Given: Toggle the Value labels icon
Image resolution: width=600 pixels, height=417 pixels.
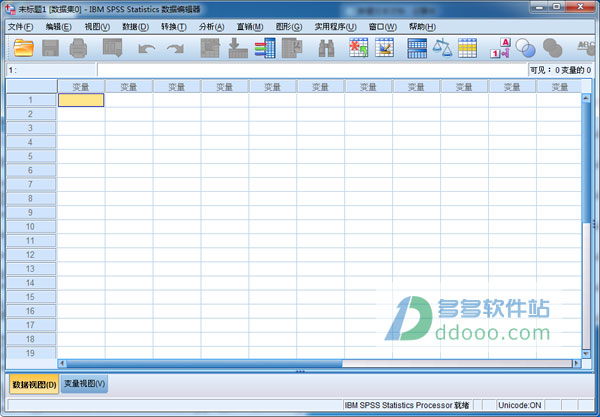Looking at the screenshot, I should [x=501, y=48].
